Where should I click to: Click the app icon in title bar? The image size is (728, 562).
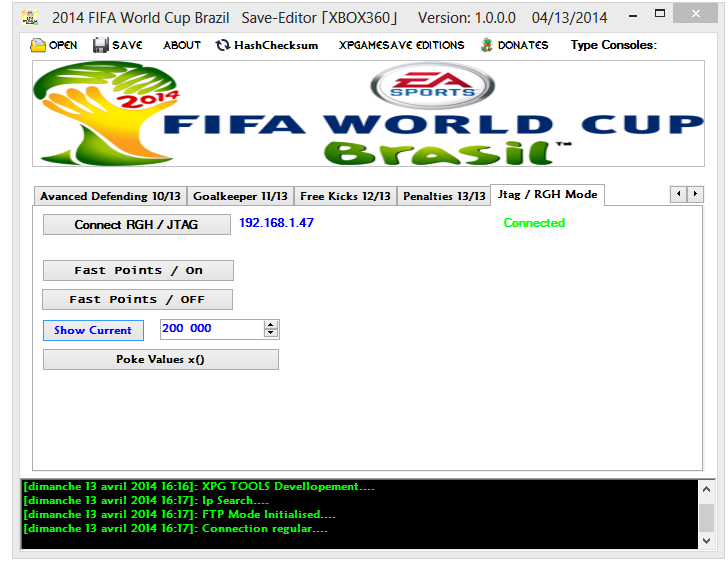(31, 18)
